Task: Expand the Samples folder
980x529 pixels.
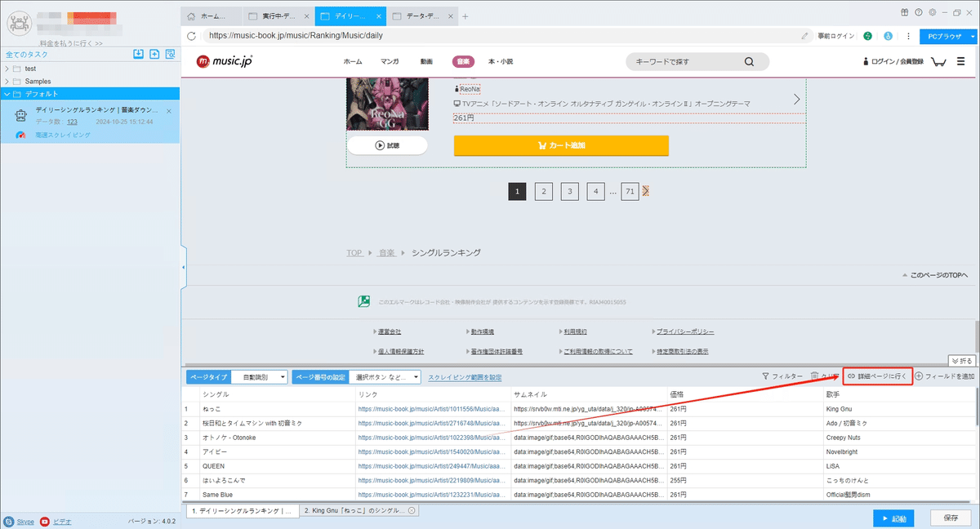Action: 7,82
